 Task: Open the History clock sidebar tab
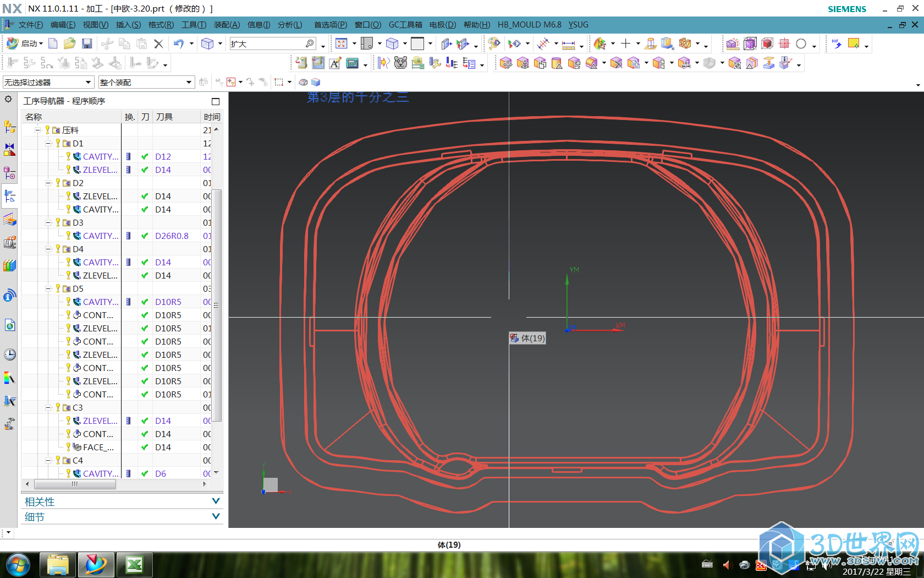tap(9, 354)
